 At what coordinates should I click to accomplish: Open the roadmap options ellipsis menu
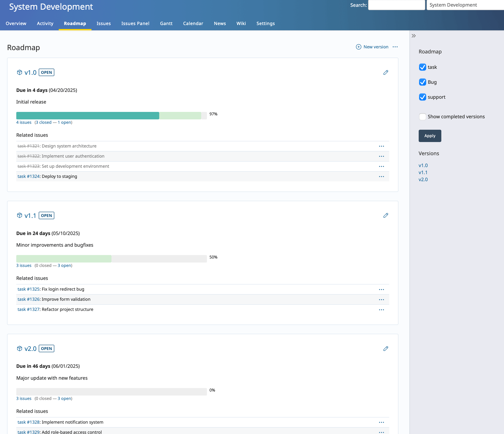point(395,47)
